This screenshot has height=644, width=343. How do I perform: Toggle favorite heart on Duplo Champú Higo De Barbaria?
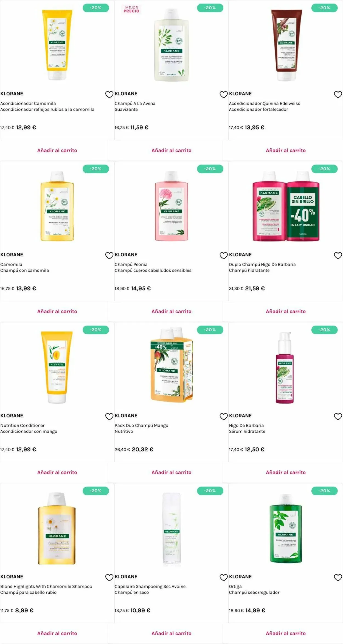point(338,256)
